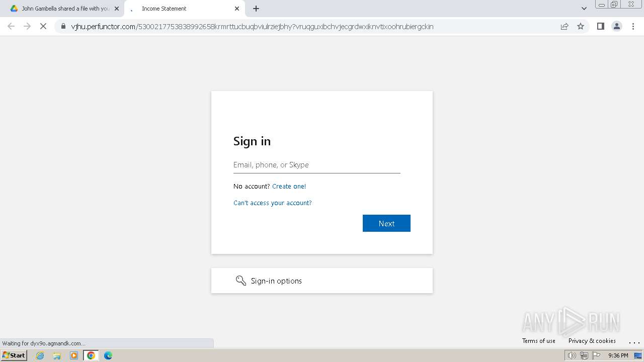Follow the Create one! link
Image resolution: width=644 pixels, height=362 pixels.
pyautogui.click(x=289, y=187)
